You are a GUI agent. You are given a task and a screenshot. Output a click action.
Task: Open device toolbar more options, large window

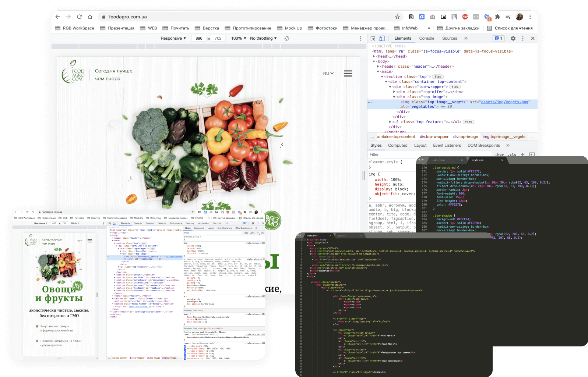tap(360, 38)
